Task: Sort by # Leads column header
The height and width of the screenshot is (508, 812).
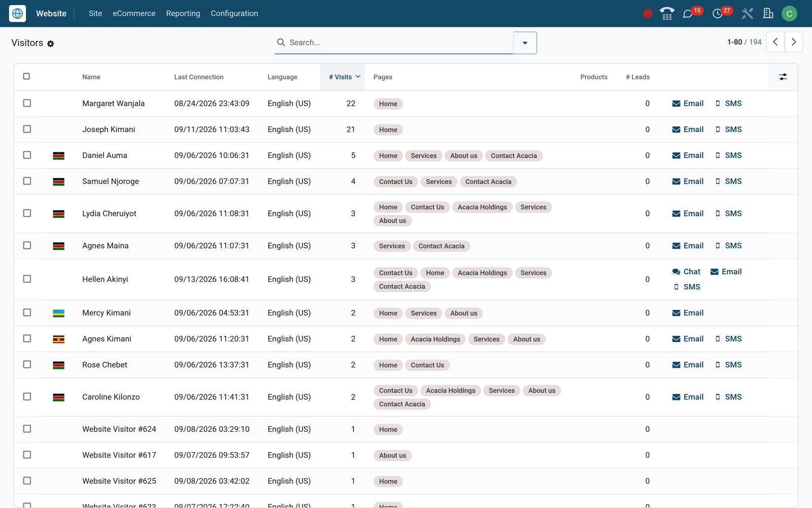Action: [x=637, y=77]
